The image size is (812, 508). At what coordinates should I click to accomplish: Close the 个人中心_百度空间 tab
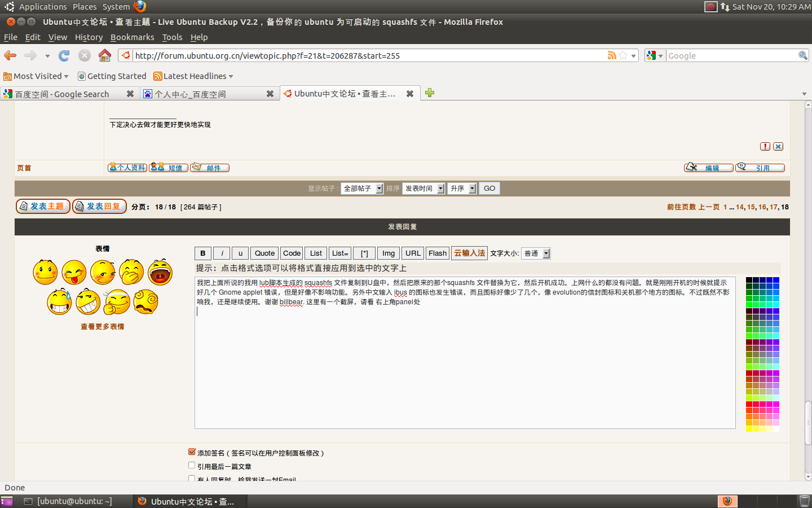270,94
